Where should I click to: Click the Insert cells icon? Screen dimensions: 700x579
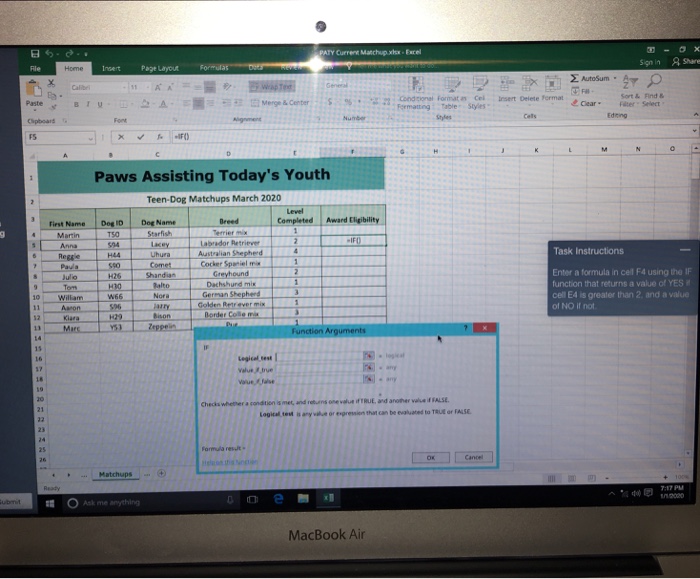coord(507,83)
